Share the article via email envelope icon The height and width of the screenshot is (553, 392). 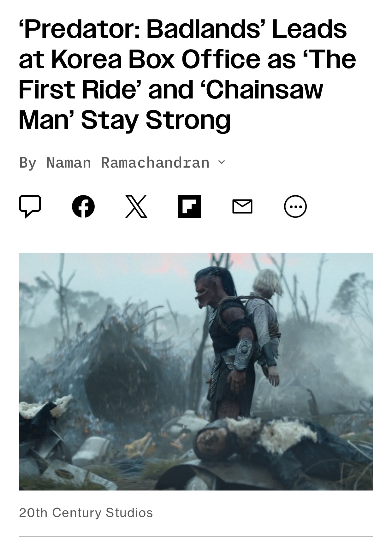(242, 206)
